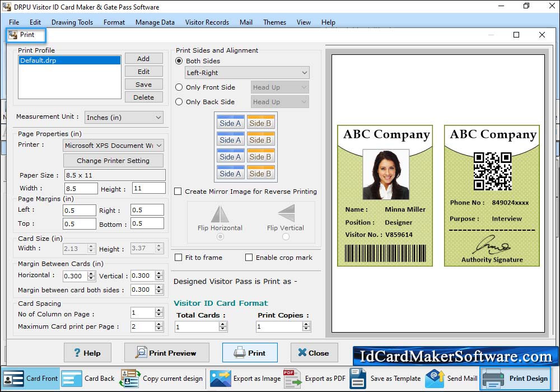Adjust margin between card both sides stepper
This screenshot has height=392, width=560.
click(x=159, y=290)
